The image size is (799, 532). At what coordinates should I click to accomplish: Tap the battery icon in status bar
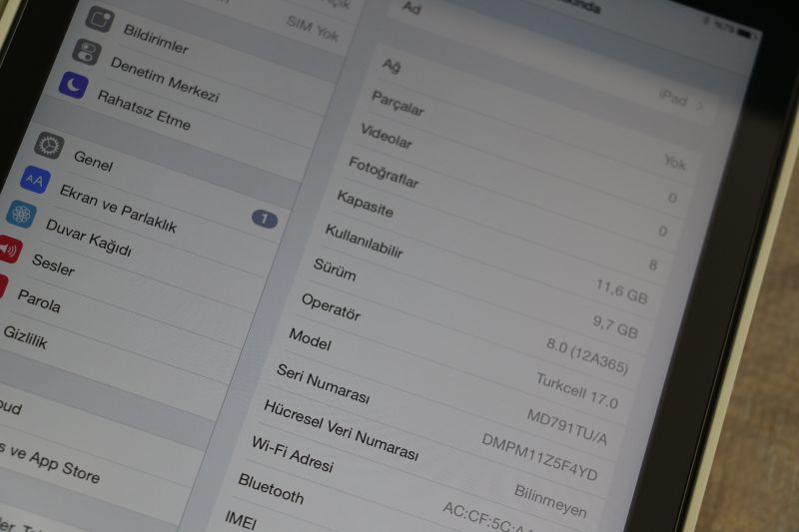click(746, 33)
